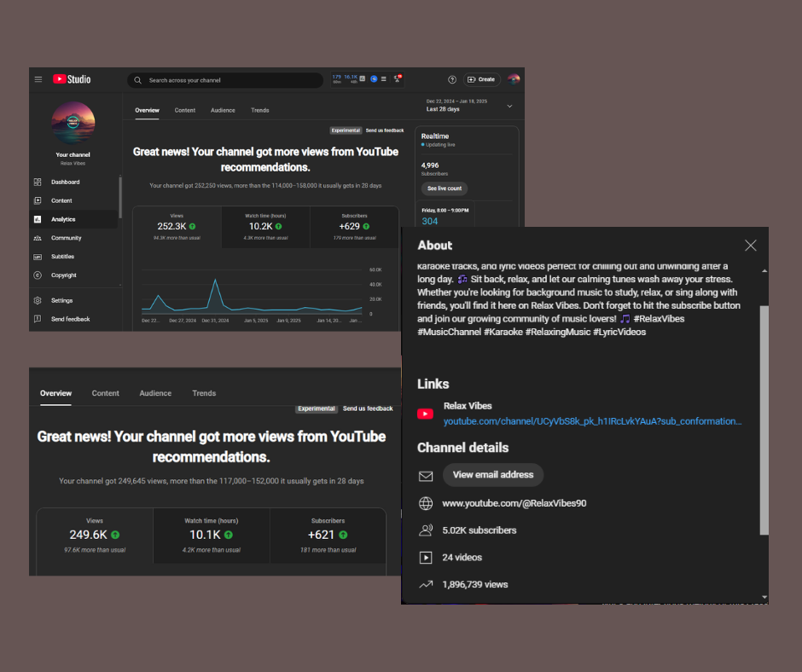Click the Relax Vibes channel thumbnail

click(x=73, y=124)
